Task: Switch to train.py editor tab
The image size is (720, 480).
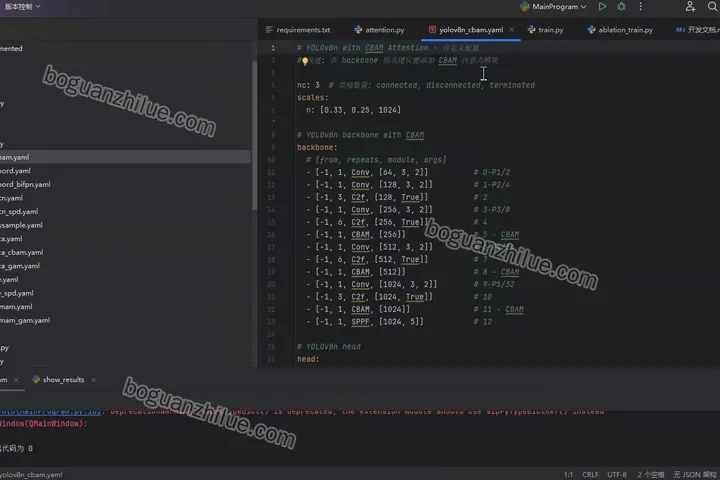Action: 546,30
